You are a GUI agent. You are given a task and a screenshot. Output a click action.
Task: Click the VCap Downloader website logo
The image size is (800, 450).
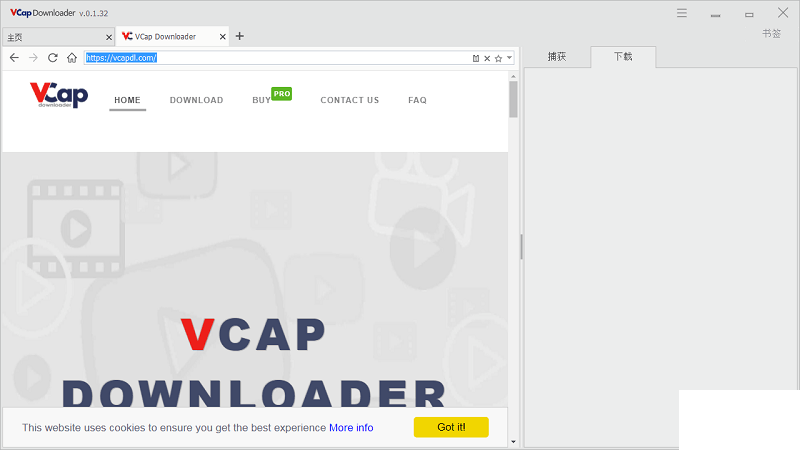click(59, 95)
